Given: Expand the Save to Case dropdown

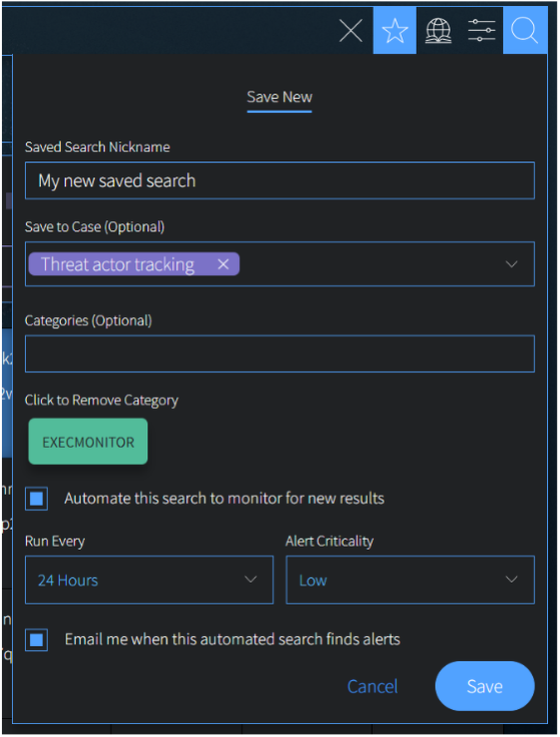Looking at the screenshot, I should [x=511, y=264].
